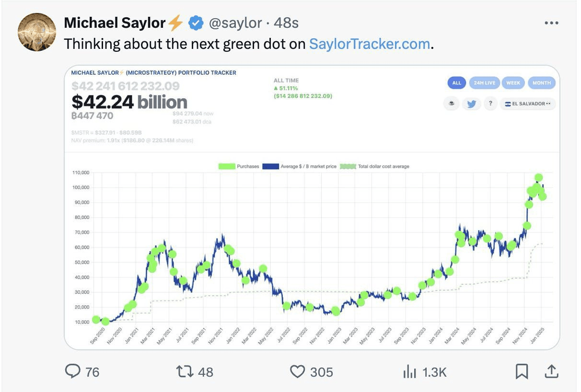This screenshot has height=392, width=581.
Task: Click the blue verified badge
Action: 195,23
